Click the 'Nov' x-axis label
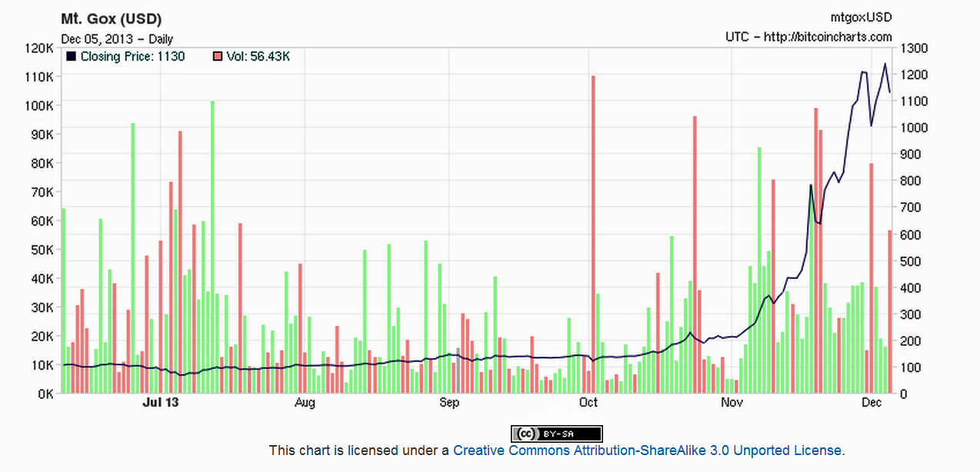The image size is (980, 472). click(732, 402)
